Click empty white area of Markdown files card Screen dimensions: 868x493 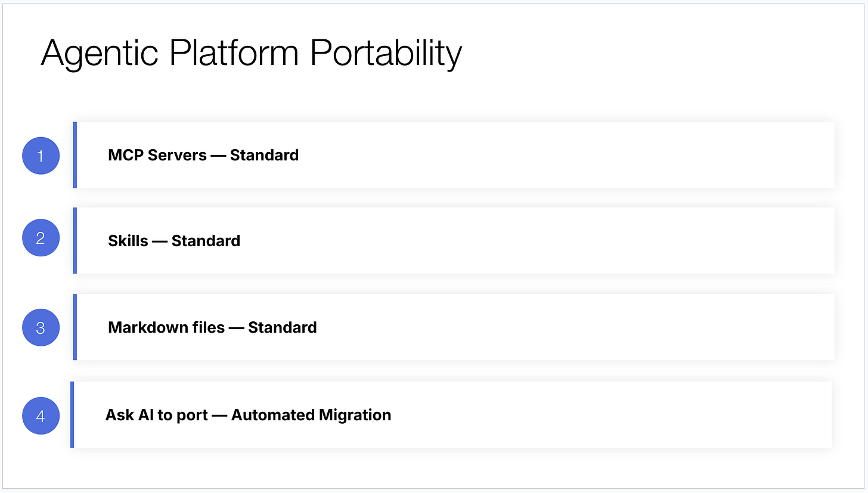click(572, 327)
